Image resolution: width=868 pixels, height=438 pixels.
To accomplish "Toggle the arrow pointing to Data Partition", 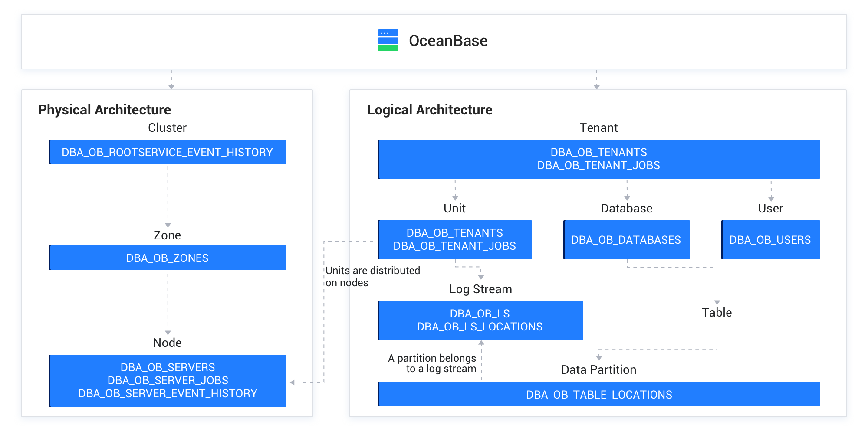I will pyautogui.click(x=599, y=358).
